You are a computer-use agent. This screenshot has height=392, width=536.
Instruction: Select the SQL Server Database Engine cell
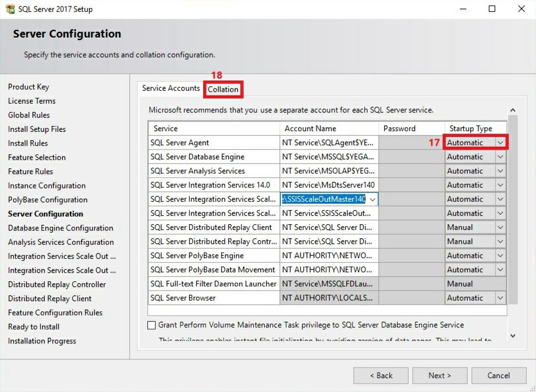click(x=214, y=157)
